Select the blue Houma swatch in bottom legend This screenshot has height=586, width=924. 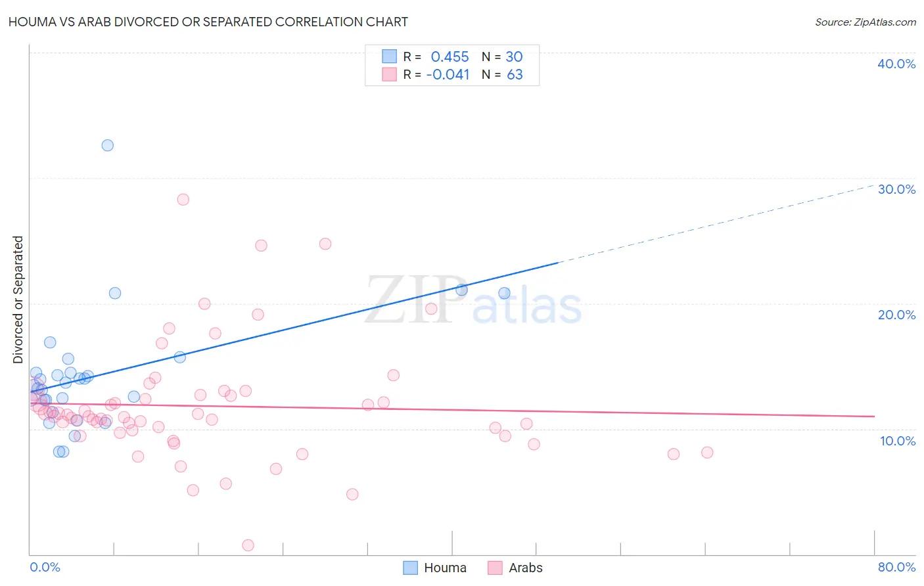tap(410, 568)
